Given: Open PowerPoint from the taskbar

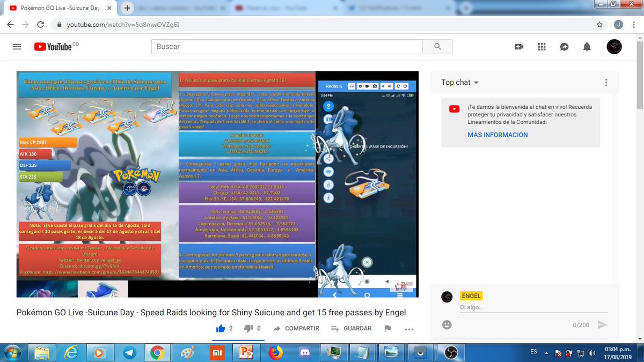Looking at the screenshot, I should 246,352.
